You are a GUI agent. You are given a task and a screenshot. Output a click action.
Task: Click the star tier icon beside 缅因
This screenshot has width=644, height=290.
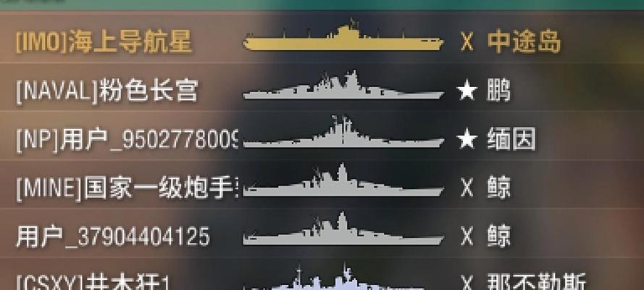467,140
